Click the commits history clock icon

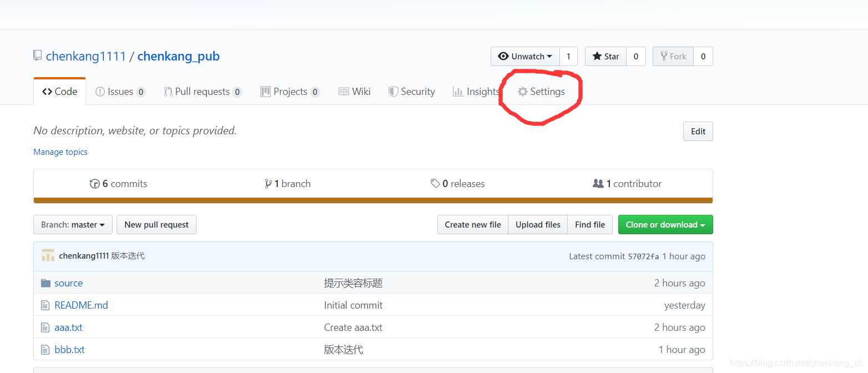95,184
